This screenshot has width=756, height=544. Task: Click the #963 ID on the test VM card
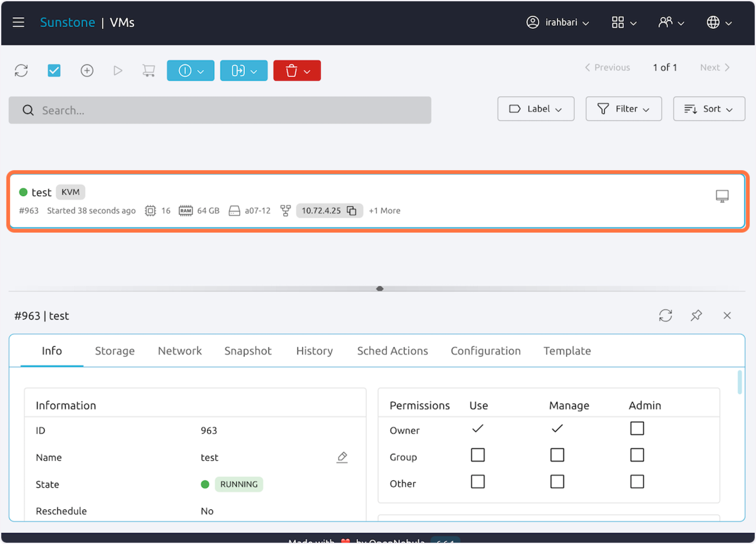[29, 211]
